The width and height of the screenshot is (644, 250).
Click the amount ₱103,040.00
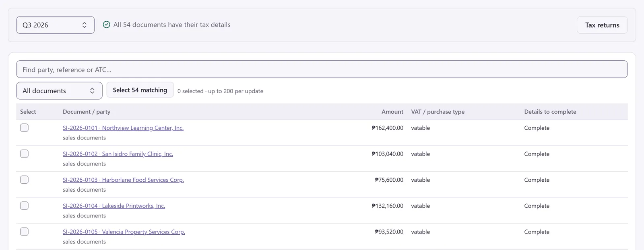(x=388, y=154)
